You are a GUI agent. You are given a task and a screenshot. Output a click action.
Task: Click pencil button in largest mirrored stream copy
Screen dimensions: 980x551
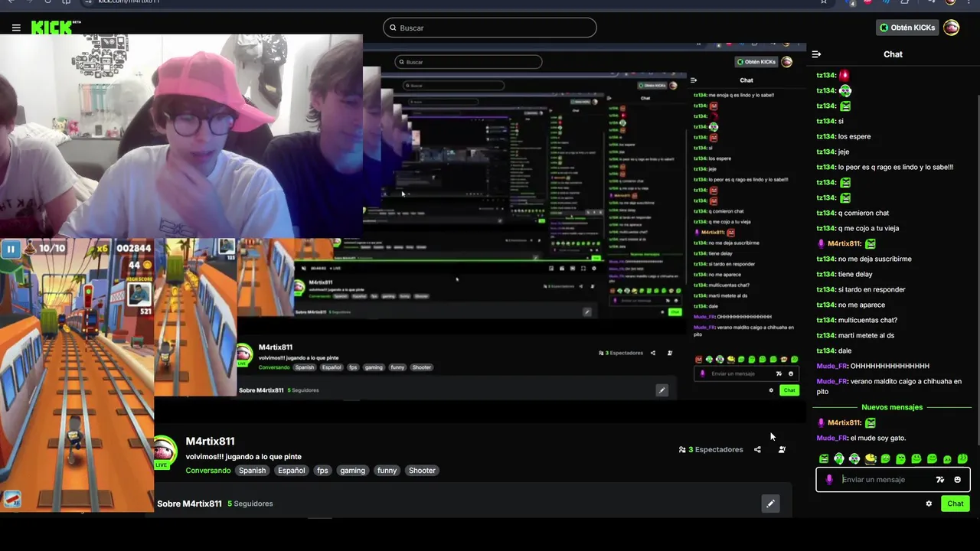click(661, 390)
